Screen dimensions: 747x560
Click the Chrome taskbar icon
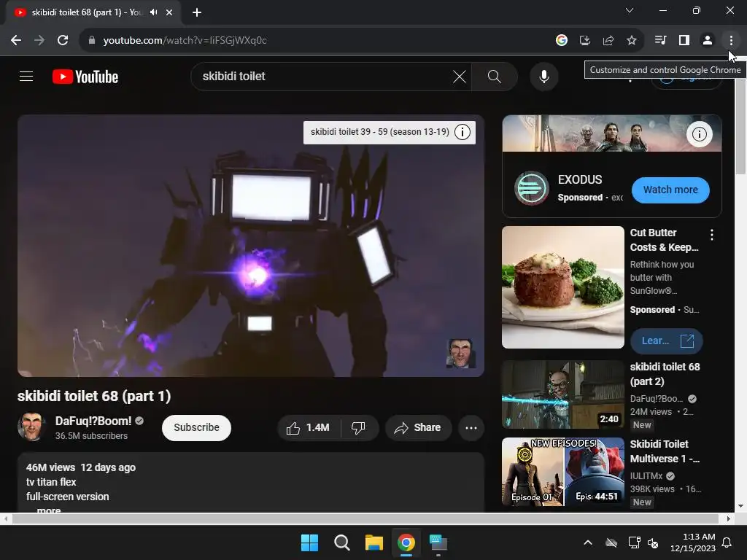406,542
